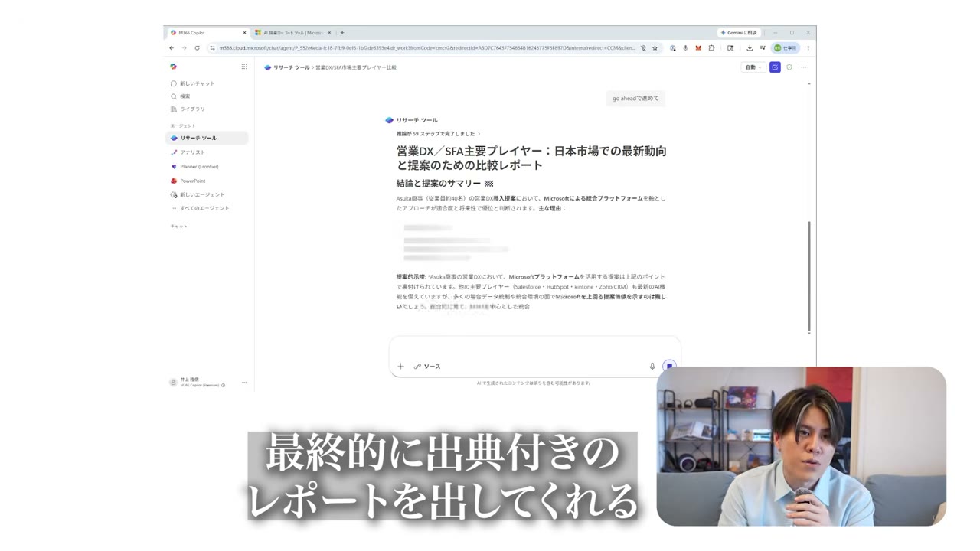
Task: Select the PowerPoint agent
Action: pyautogui.click(x=188, y=181)
